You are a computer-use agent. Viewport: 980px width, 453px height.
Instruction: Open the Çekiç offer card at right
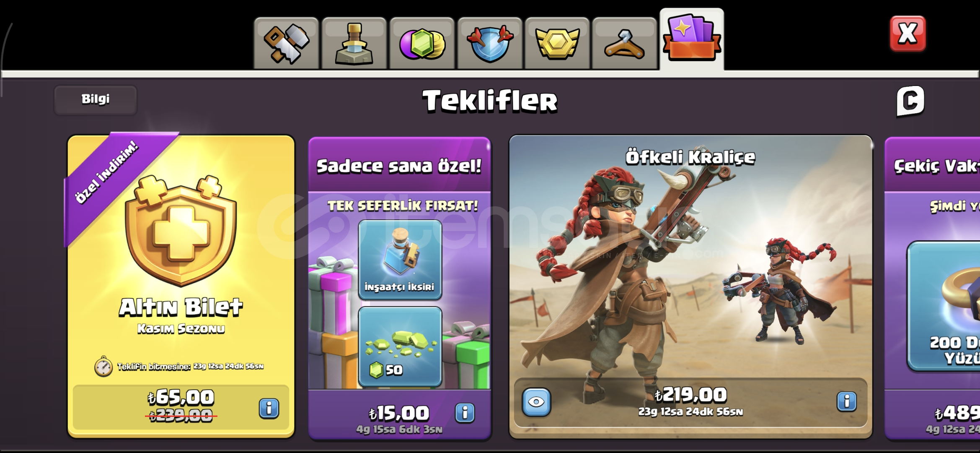(x=932, y=288)
